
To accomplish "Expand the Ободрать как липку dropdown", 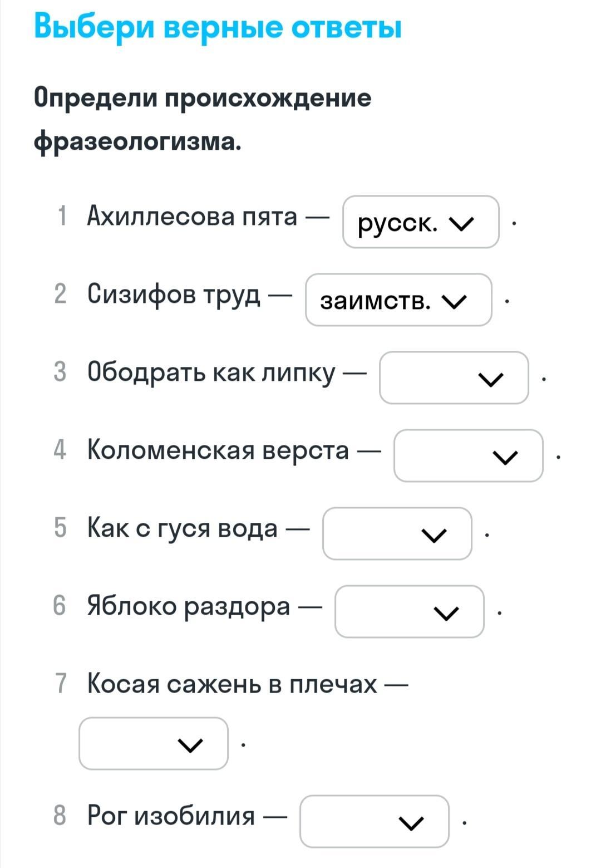I will point(454,378).
